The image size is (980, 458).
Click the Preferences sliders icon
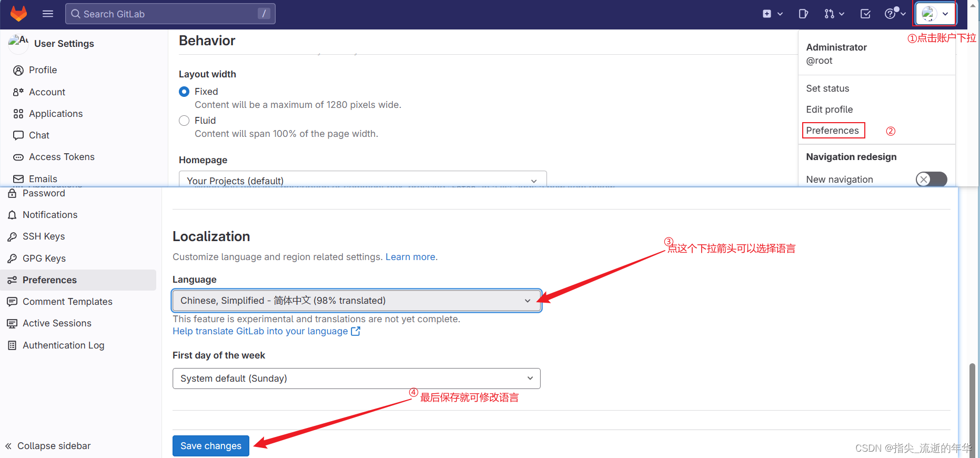coord(12,280)
